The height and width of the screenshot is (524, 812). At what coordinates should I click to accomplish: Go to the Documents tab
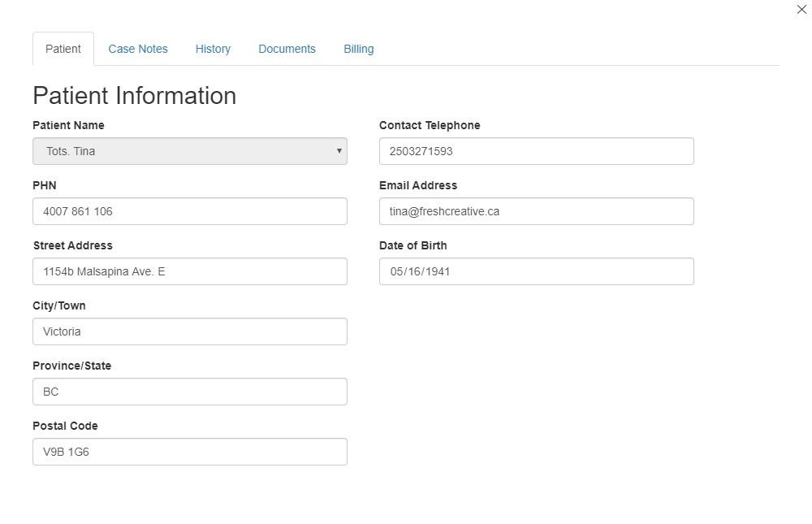[x=287, y=49]
